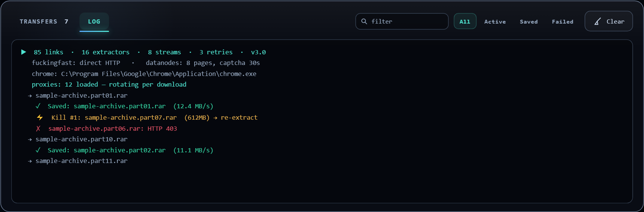
Task: Click the red X icon for part06.rar
Action: point(38,128)
